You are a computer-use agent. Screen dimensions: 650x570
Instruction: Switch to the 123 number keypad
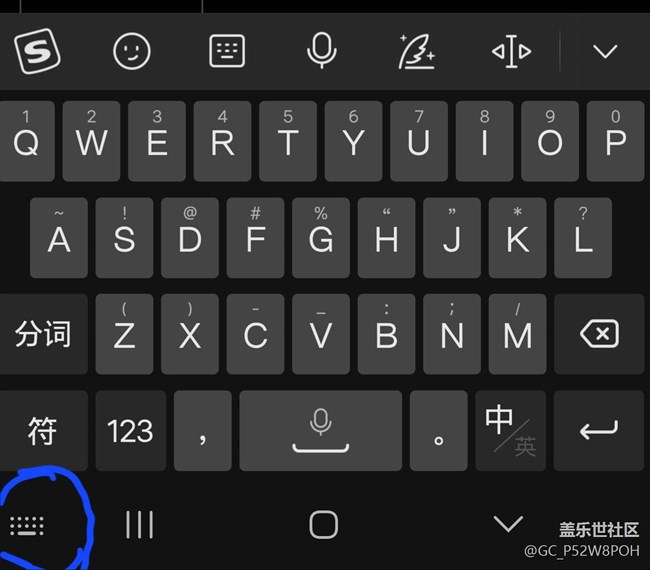131,430
